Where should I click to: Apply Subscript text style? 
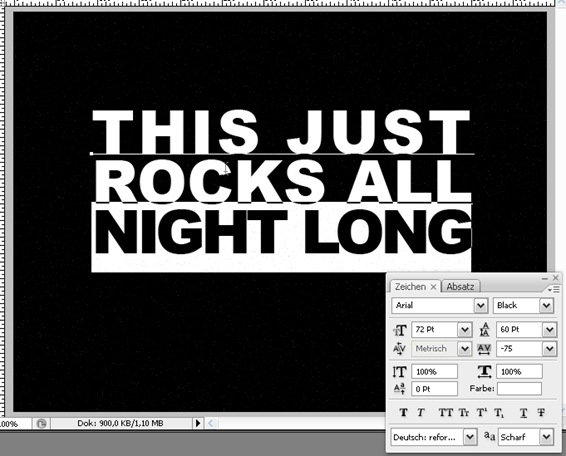[x=499, y=412]
